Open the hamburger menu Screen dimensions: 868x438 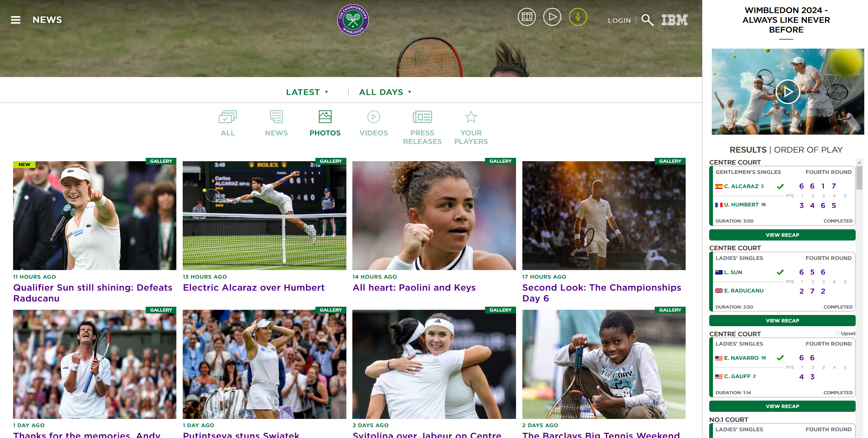pyautogui.click(x=15, y=20)
